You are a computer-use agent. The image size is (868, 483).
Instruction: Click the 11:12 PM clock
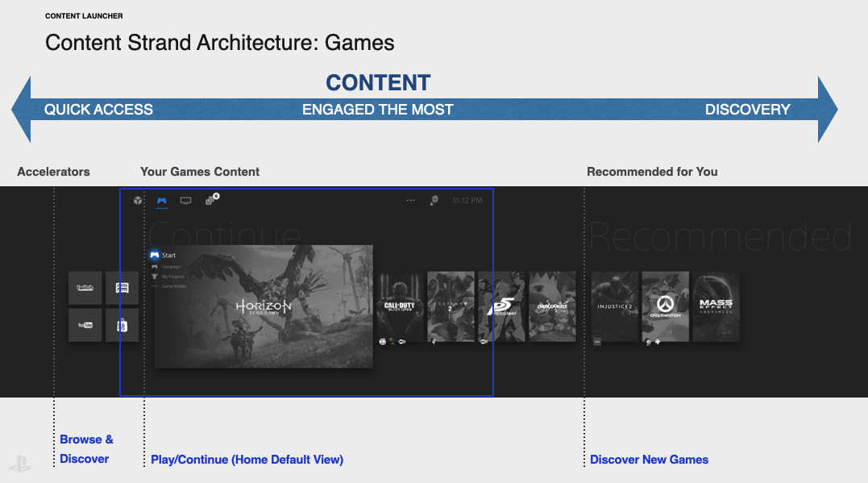point(467,201)
